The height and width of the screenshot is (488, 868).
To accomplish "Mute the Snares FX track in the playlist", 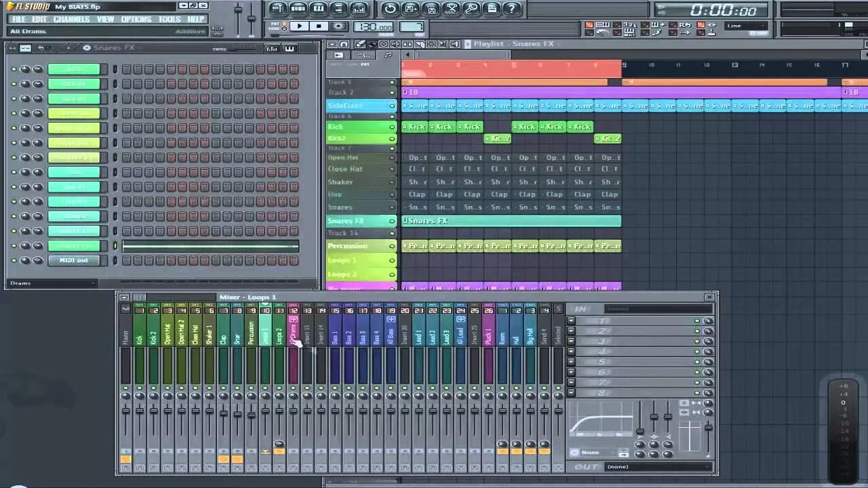I will pos(392,221).
